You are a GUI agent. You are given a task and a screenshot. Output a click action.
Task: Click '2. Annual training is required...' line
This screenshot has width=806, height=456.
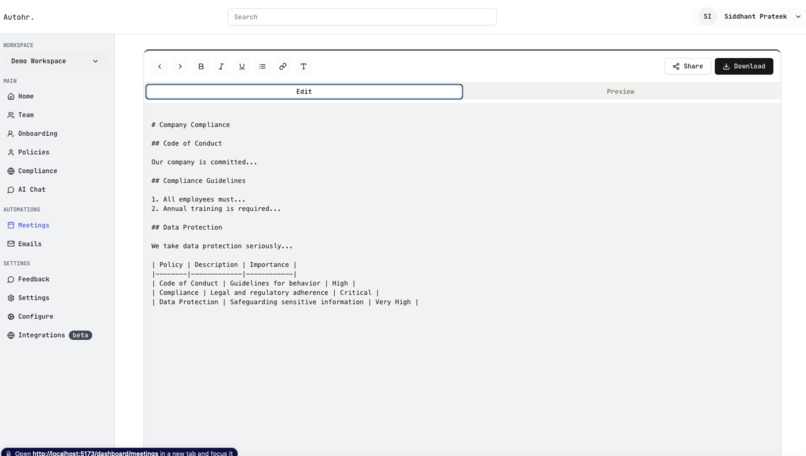click(216, 209)
